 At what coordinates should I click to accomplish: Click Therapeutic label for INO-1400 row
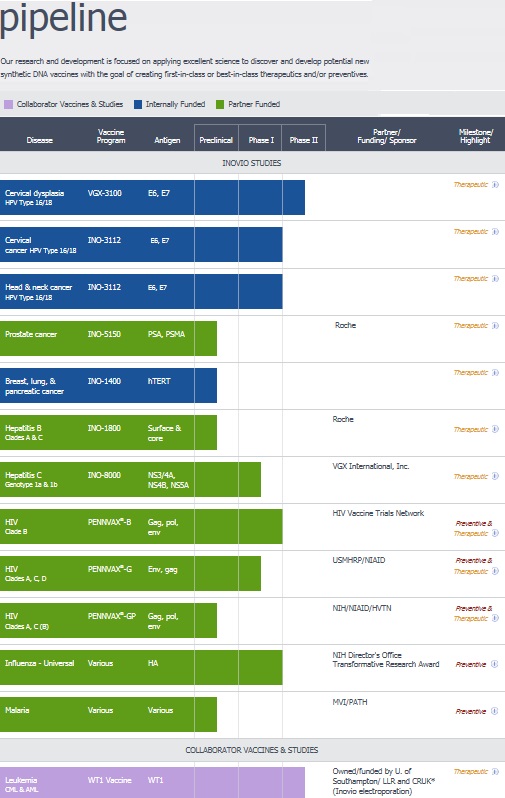470,373
